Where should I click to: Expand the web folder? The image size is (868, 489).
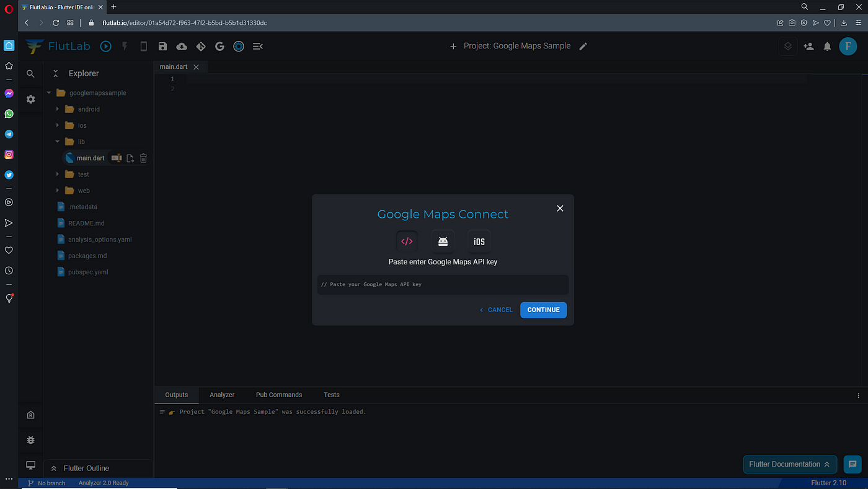57,191
